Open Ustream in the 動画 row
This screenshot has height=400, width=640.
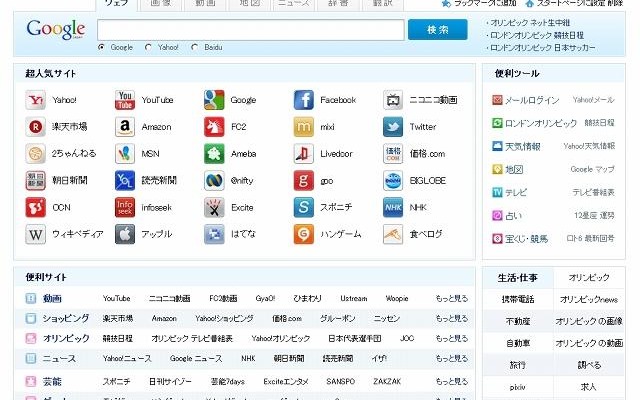tap(353, 298)
